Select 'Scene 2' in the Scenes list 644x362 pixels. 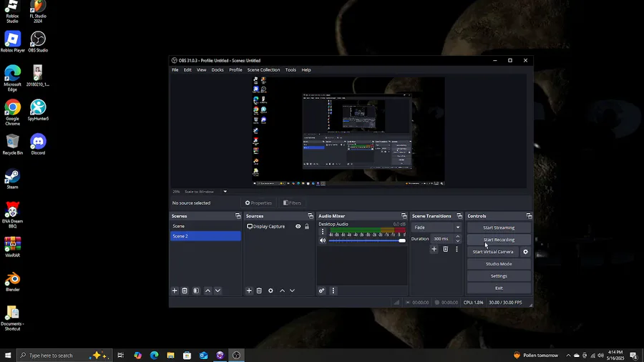click(x=205, y=236)
